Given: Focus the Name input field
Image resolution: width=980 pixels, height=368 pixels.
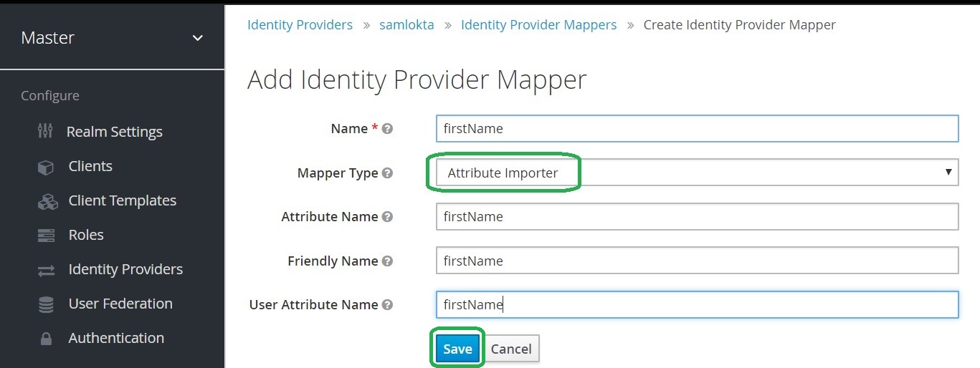Looking at the screenshot, I should pos(697,129).
